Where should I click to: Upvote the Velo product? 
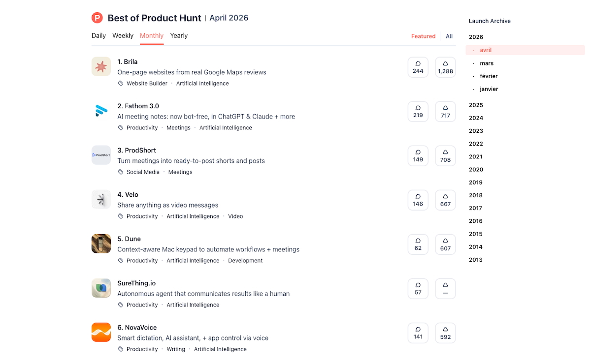point(445,200)
